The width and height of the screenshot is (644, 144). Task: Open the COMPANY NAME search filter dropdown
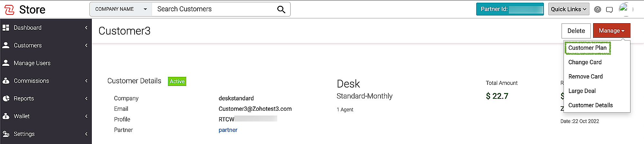tap(121, 9)
